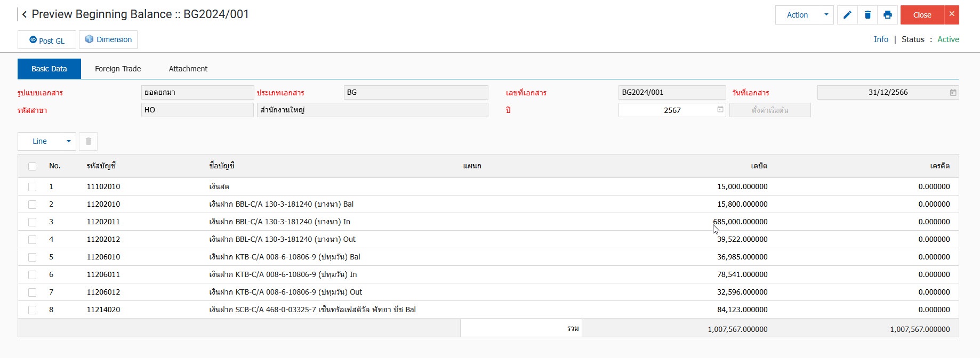This screenshot has height=358, width=980.
Task: Open the Info link
Action: pyautogui.click(x=881, y=39)
